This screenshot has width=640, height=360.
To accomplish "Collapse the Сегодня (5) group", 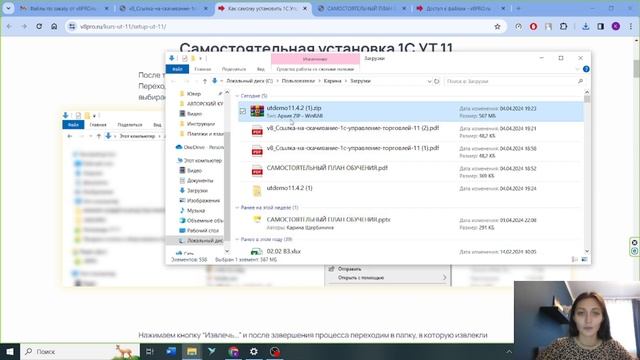I will pyautogui.click(x=238, y=96).
